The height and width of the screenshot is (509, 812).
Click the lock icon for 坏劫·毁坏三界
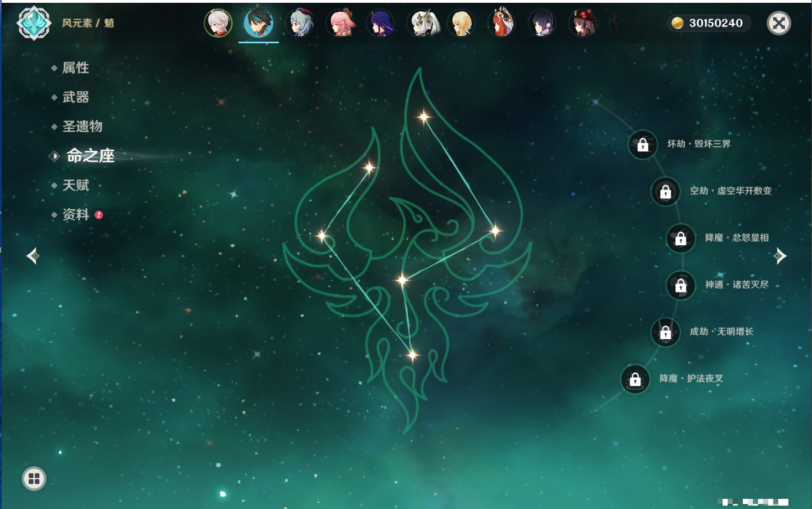[x=643, y=145]
